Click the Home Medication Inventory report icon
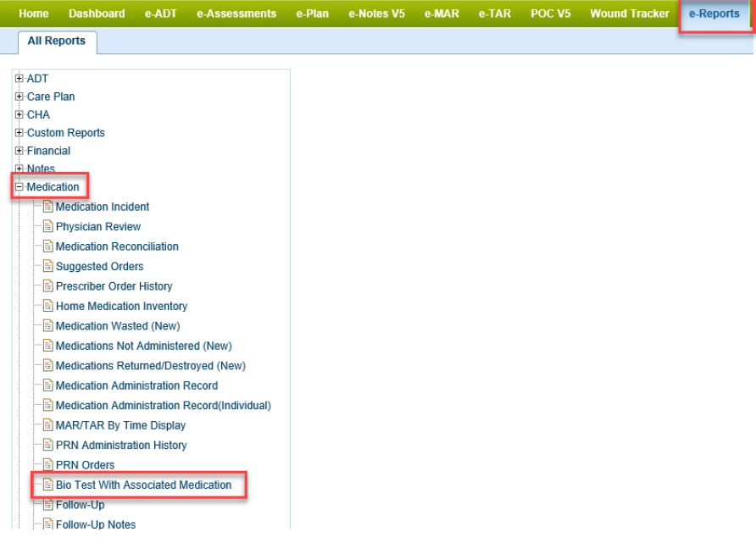 pos(47,306)
